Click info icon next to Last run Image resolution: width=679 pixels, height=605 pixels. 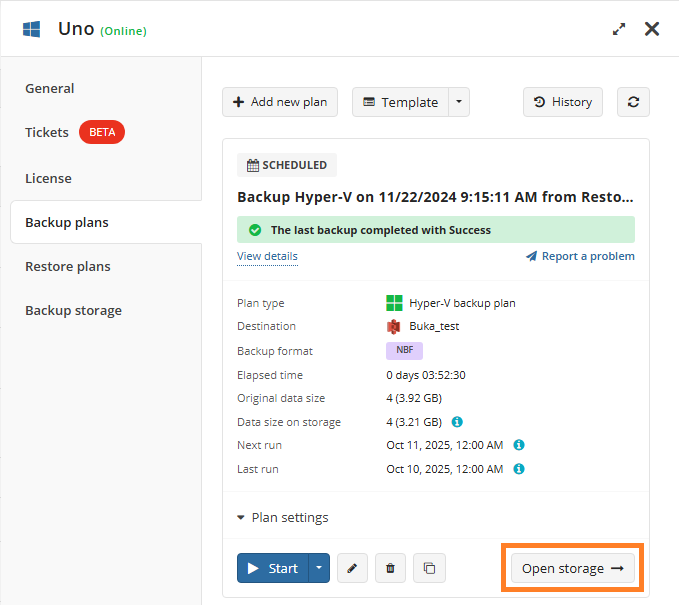pos(519,468)
